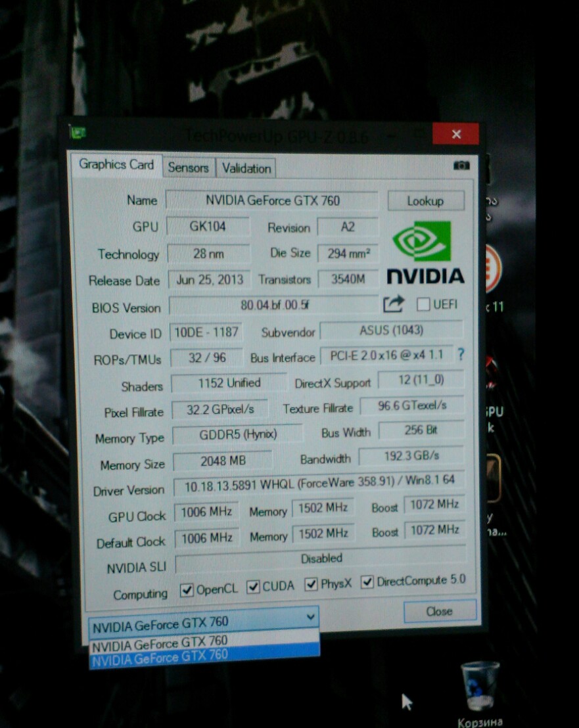The image size is (579, 728).
Task: Click the GPU Clock 1006 MHz value
Action: 206,512
